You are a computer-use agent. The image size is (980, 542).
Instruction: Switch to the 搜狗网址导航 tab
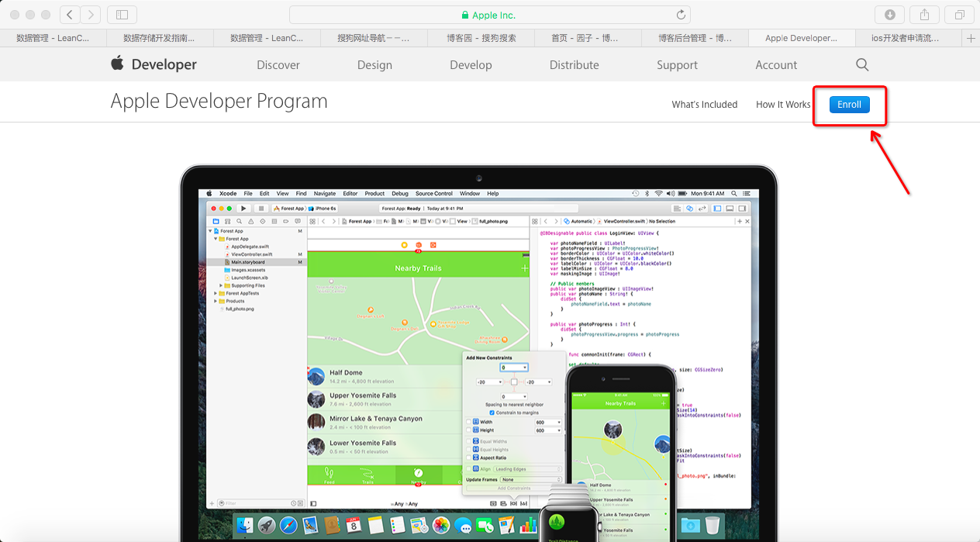tap(373, 38)
